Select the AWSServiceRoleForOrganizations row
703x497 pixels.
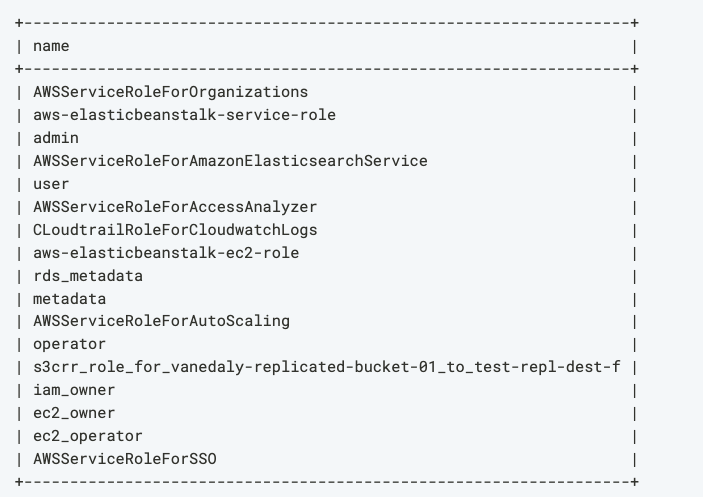coord(170,92)
